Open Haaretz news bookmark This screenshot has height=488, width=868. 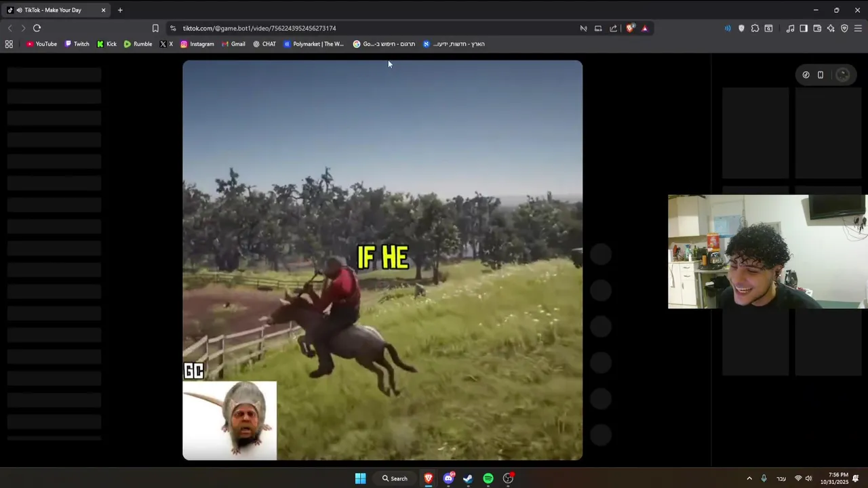point(454,44)
